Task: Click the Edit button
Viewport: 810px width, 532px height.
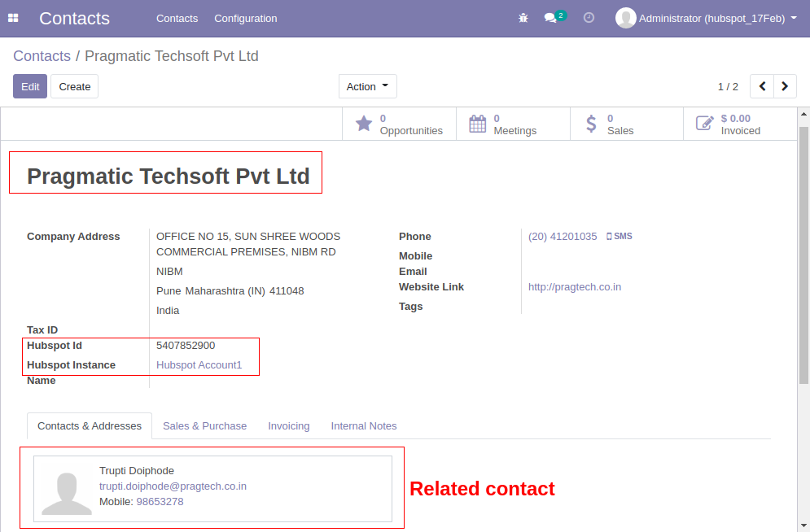Action: (x=30, y=86)
